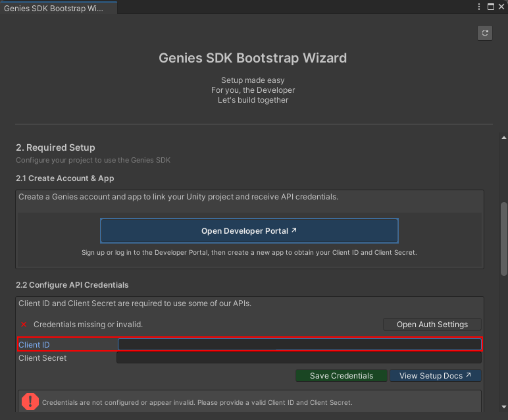Screen dimensions: 508x420
Task: Click the red X credentials status icon
Action: point(24,325)
